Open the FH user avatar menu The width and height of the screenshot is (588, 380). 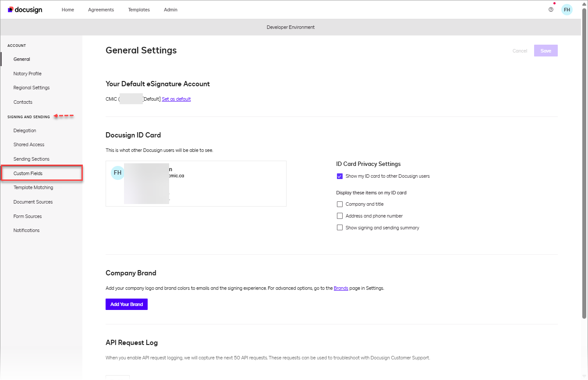click(x=567, y=10)
